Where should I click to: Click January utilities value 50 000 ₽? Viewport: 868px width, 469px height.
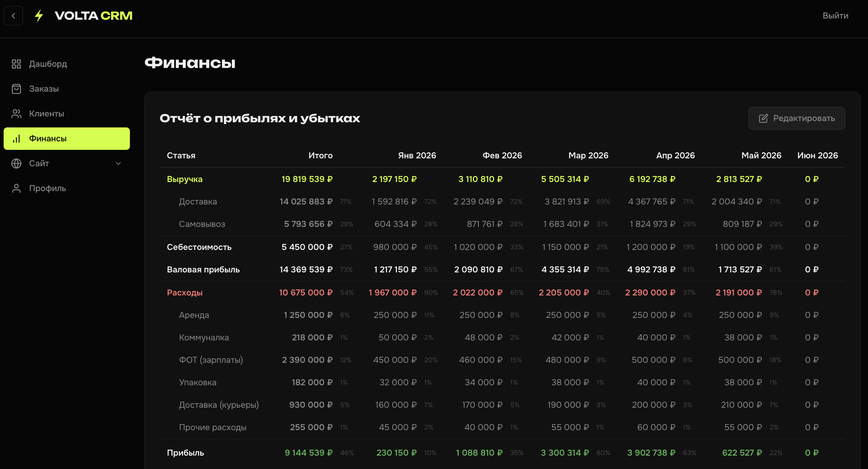pos(397,337)
